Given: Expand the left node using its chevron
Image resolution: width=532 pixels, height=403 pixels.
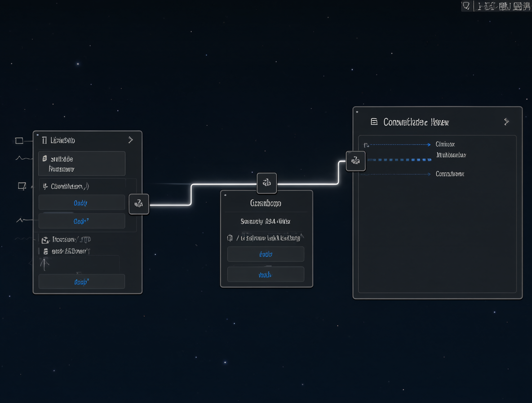Looking at the screenshot, I should click(x=131, y=140).
